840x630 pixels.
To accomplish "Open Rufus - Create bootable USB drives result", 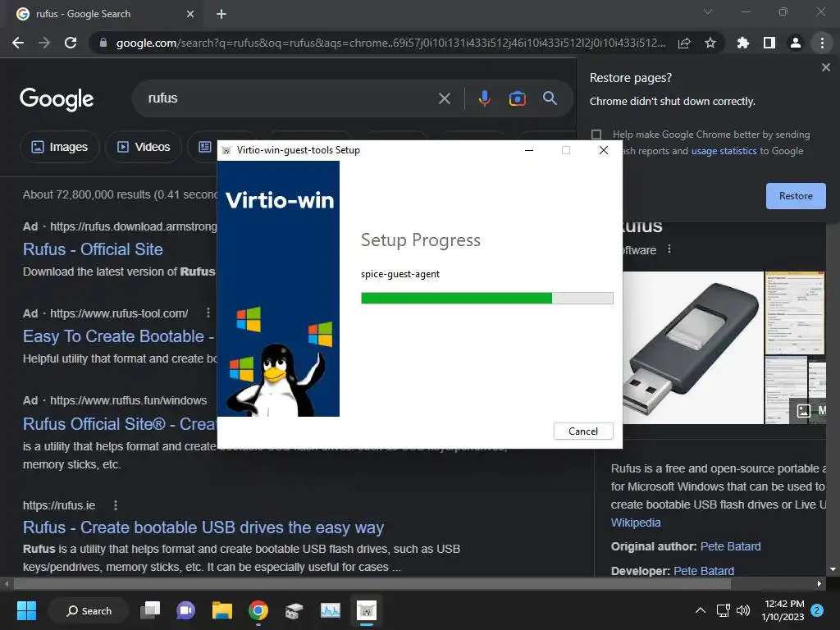I will (203, 527).
